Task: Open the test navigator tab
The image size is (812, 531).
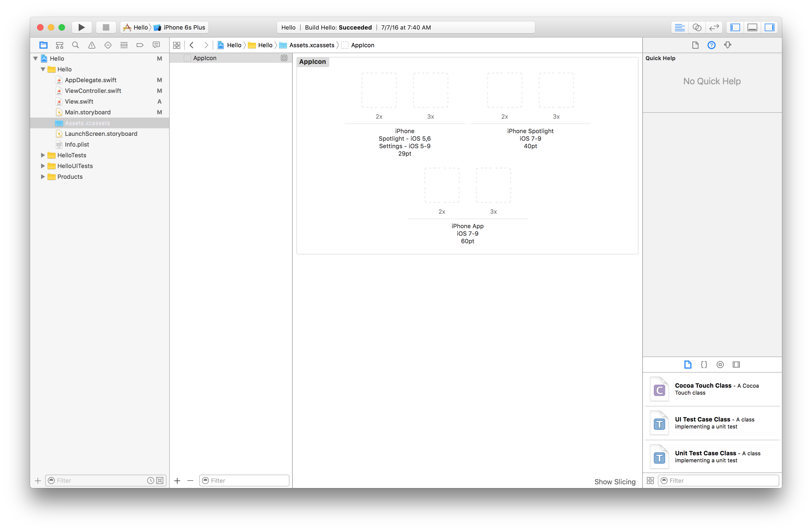Action: click(x=108, y=45)
